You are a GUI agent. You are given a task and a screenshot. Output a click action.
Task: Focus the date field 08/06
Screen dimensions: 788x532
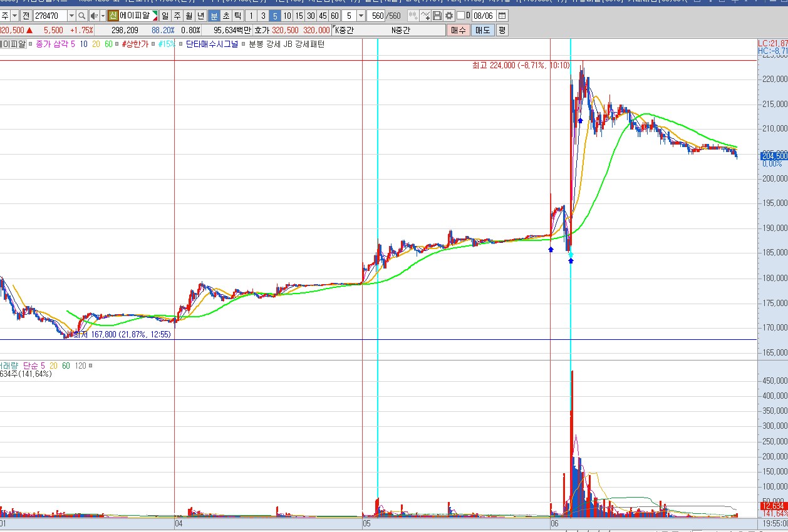tap(483, 16)
